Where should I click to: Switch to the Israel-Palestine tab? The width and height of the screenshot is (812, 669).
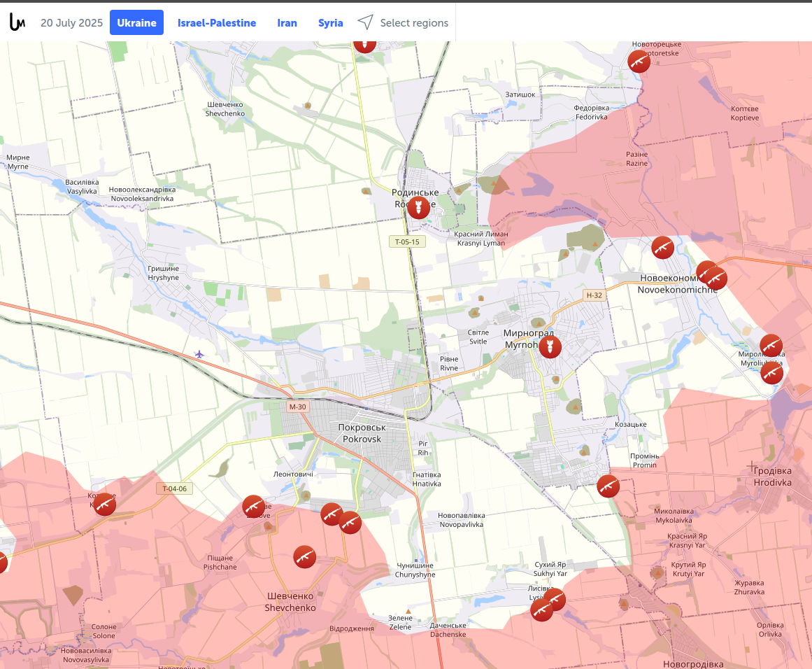tap(217, 23)
